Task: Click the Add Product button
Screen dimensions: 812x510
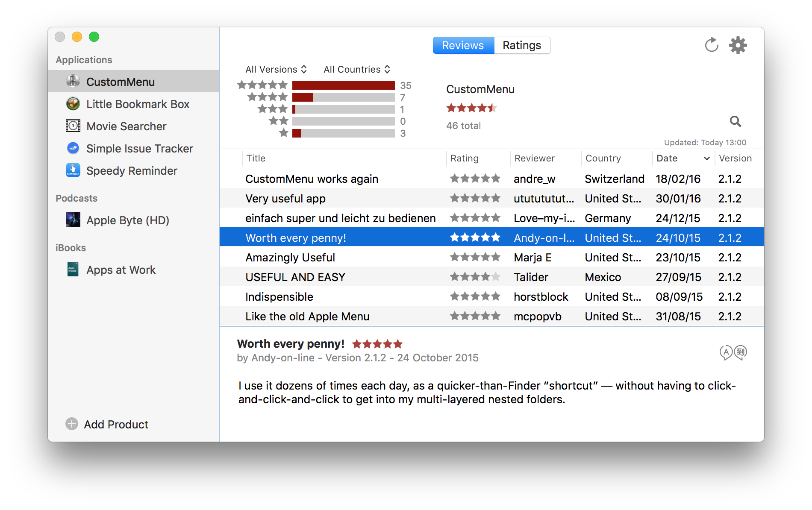Action: point(107,424)
